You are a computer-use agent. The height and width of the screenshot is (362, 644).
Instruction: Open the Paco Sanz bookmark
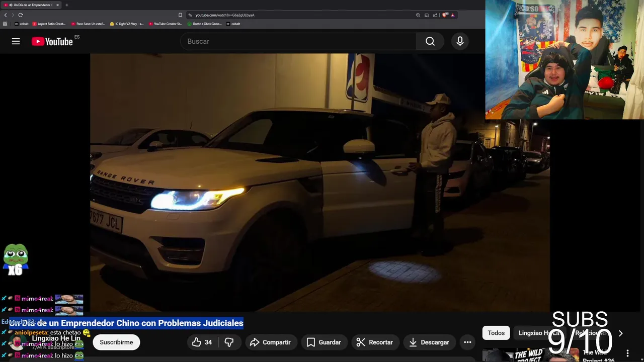[88, 24]
